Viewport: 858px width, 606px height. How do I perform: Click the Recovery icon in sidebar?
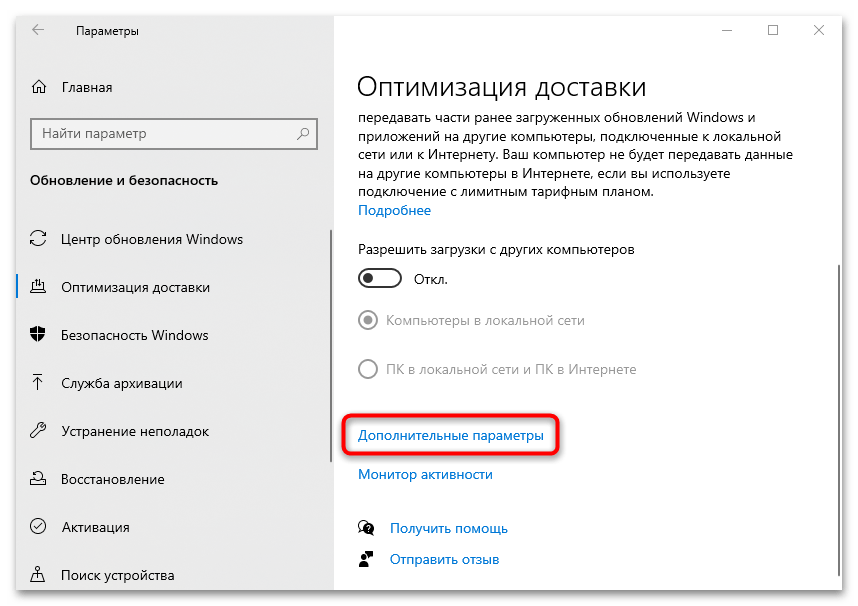point(39,479)
